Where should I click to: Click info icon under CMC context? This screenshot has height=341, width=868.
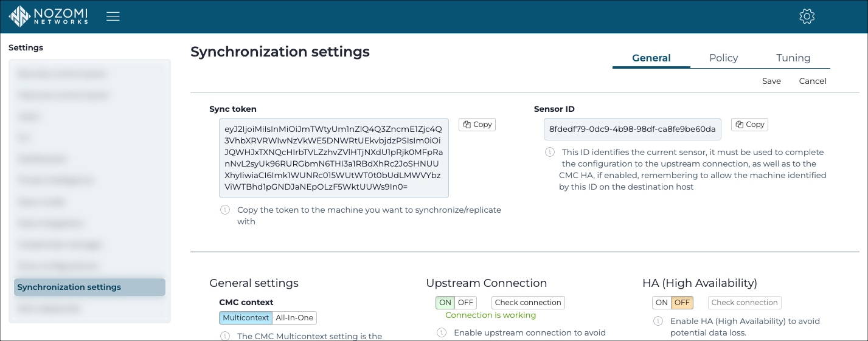click(x=225, y=336)
